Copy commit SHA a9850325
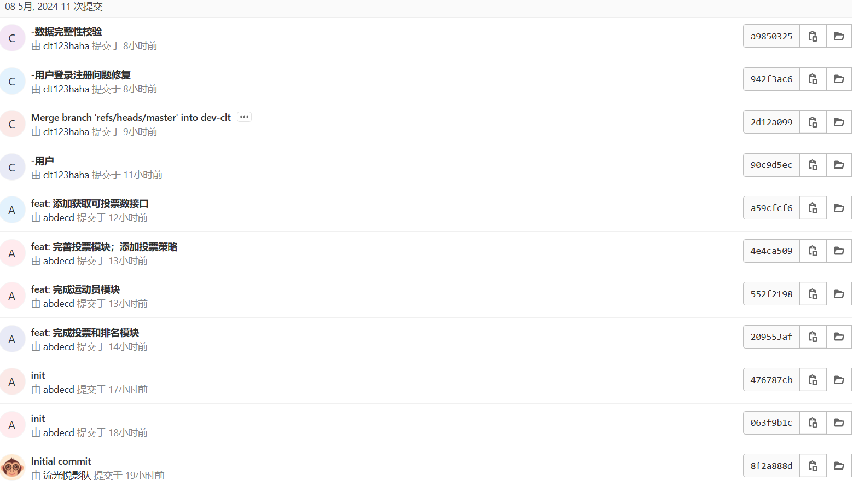This screenshot has width=853, height=504. point(813,36)
